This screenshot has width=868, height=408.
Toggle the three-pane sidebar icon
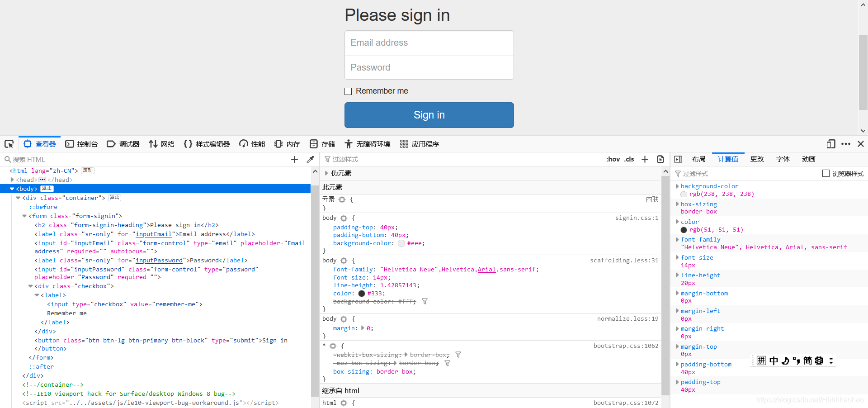coord(678,159)
